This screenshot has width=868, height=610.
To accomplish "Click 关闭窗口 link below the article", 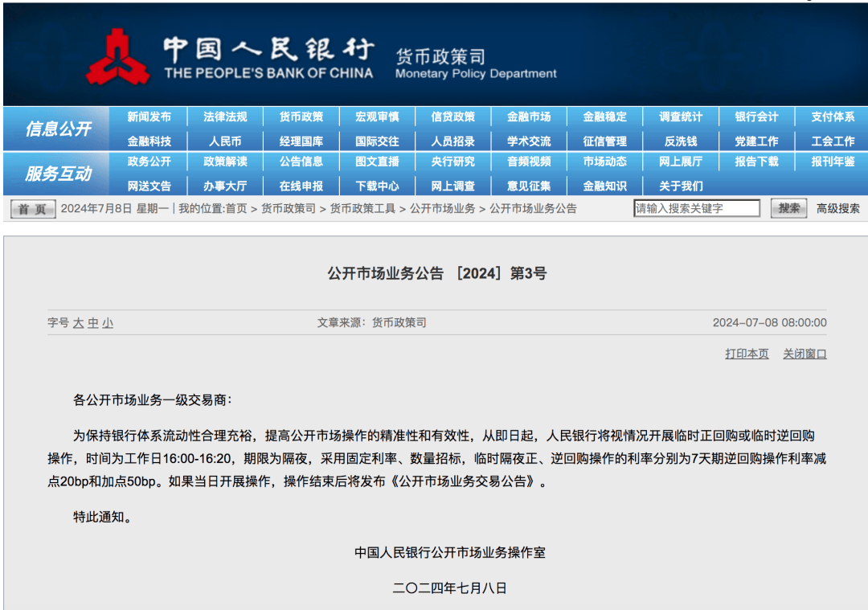I will coord(805,353).
